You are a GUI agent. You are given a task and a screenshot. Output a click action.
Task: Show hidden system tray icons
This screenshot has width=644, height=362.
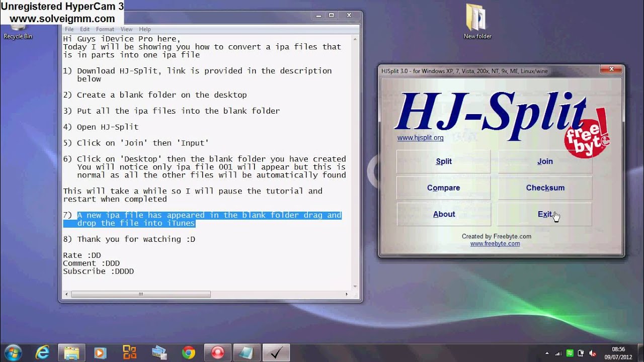coord(547,353)
